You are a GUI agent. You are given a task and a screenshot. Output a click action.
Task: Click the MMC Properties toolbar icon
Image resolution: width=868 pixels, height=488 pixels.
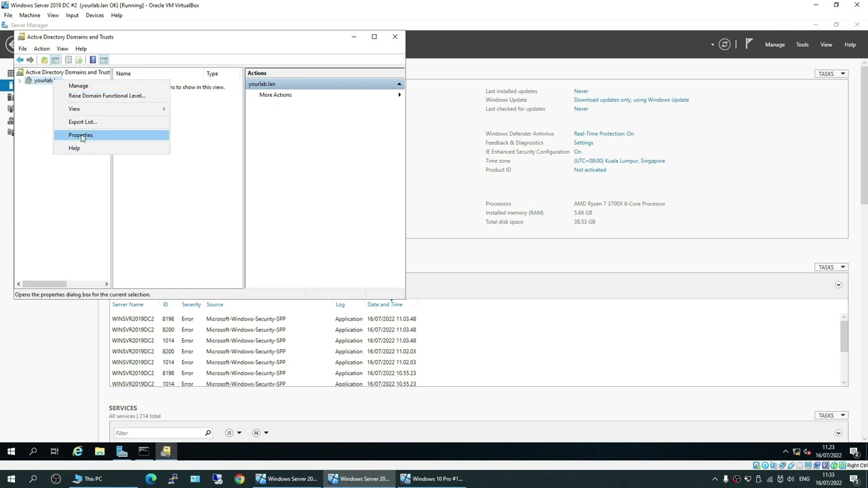pyautogui.click(x=68, y=60)
